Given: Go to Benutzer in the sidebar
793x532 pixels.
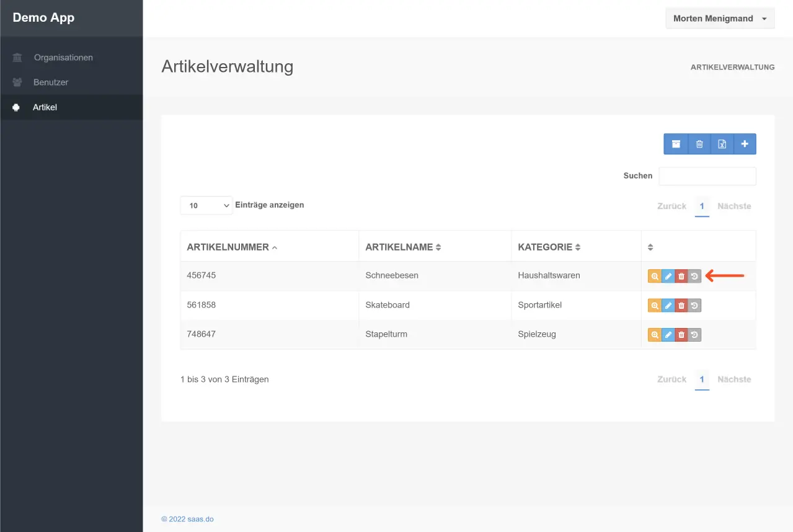Looking at the screenshot, I should 51,82.
